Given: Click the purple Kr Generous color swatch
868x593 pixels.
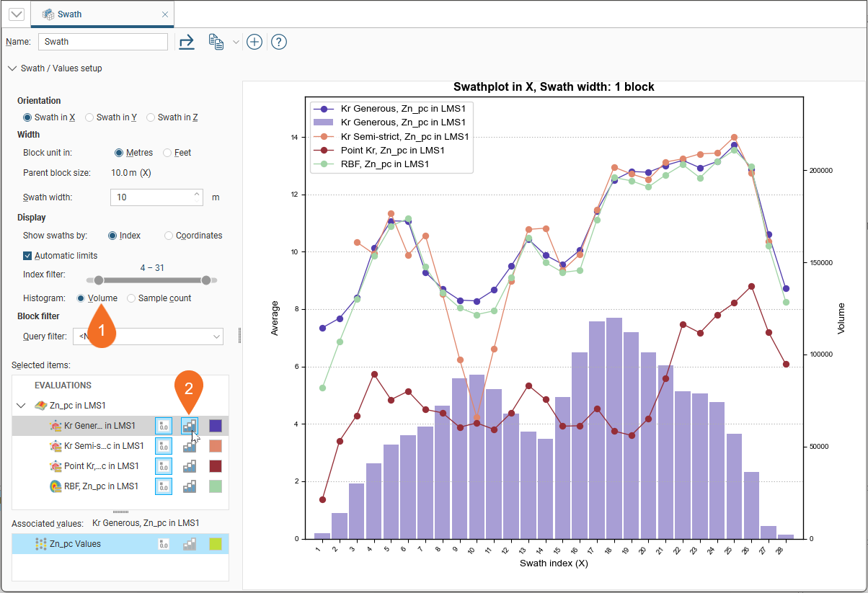Looking at the screenshot, I should coord(216,426).
